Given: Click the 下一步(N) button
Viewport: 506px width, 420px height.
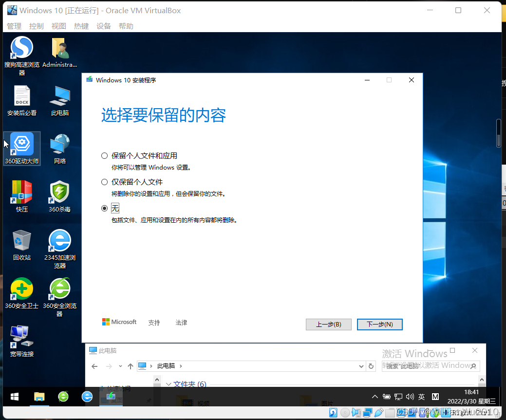Looking at the screenshot, I should point(379,324).
